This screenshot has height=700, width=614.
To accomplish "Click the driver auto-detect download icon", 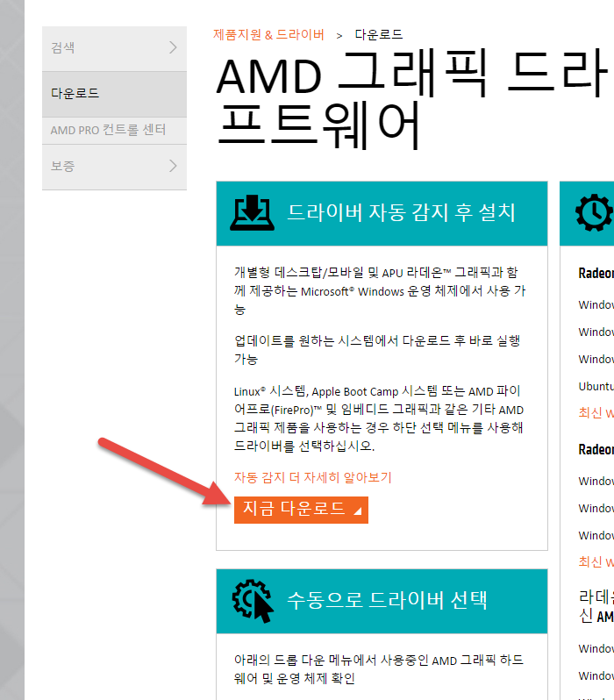I will pos(253,213).
